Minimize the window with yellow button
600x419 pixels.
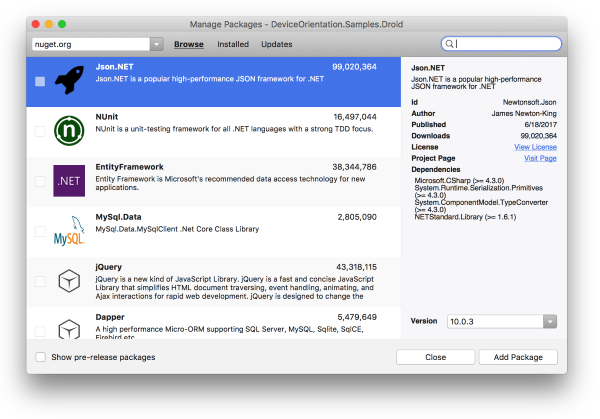click(49, 24)
